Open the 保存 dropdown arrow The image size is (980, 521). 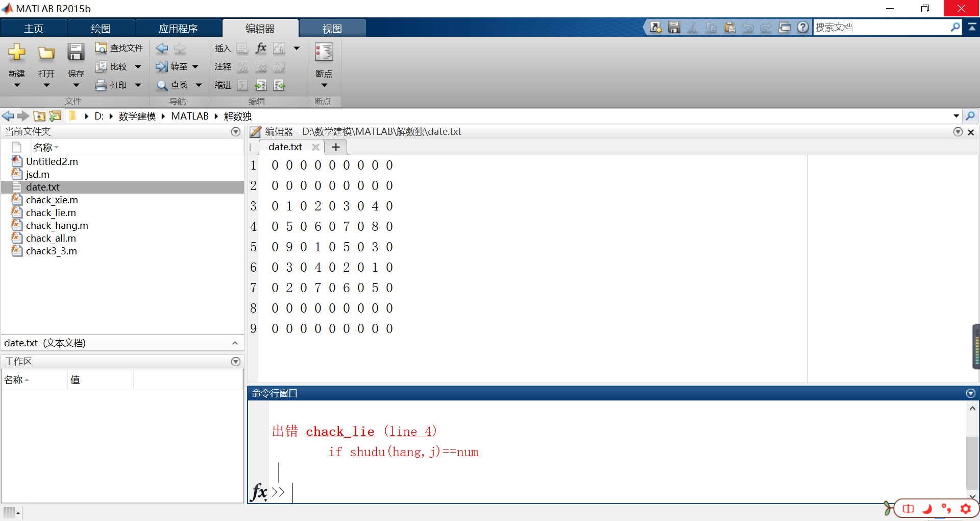pos(76,85)
